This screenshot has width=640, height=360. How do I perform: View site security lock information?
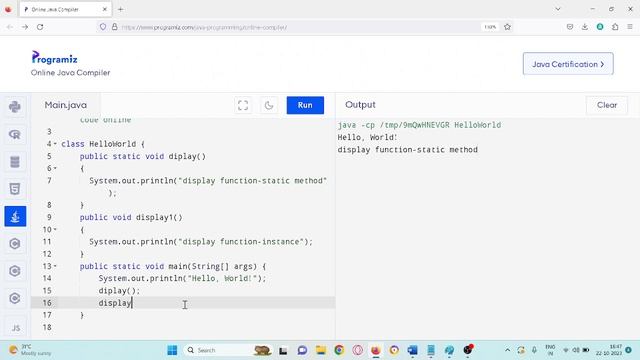point(115,27)
